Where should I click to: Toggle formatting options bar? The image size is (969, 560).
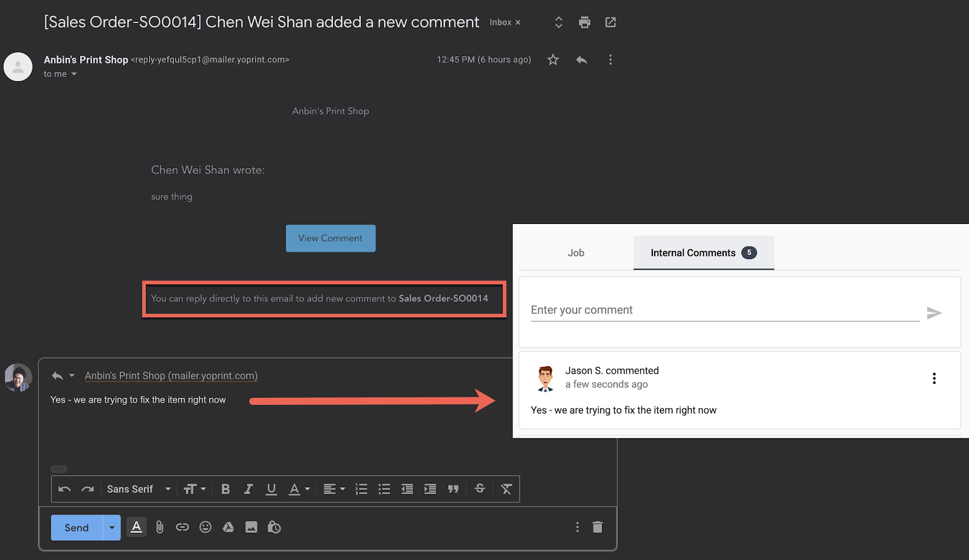click(137, 527)
